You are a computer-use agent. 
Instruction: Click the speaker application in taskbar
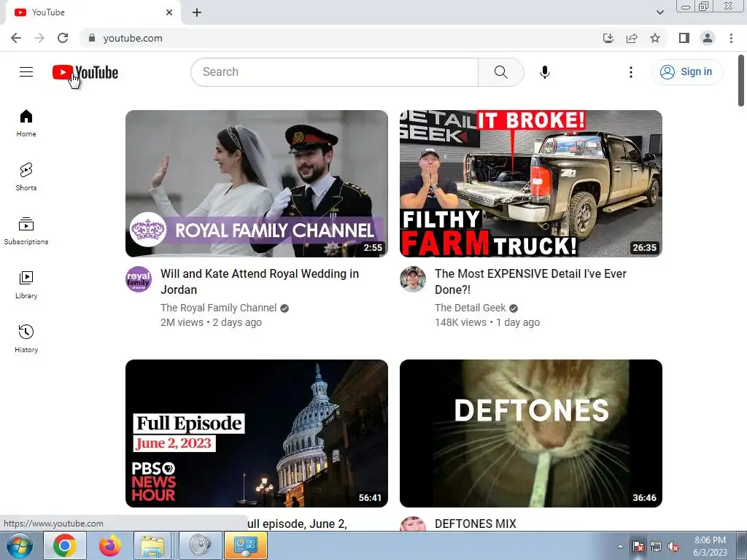[200, 545]
